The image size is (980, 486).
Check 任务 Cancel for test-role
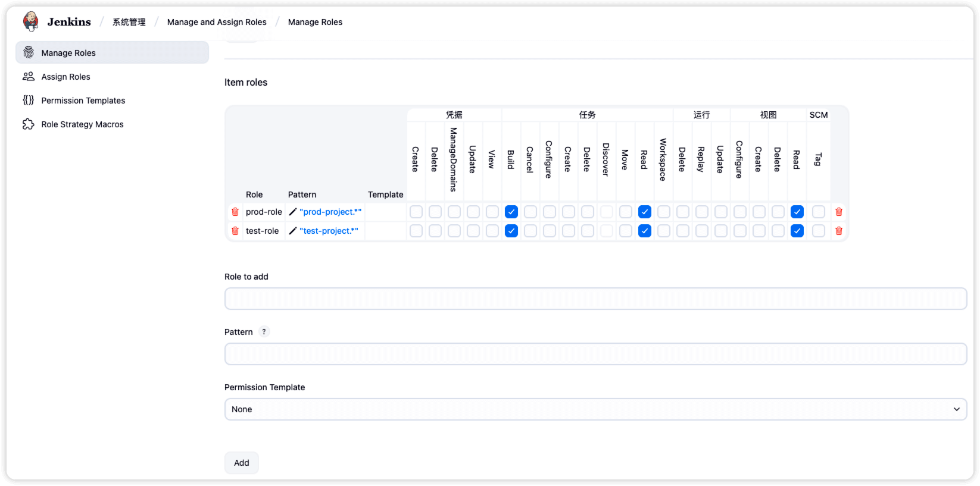click(530, 231)
